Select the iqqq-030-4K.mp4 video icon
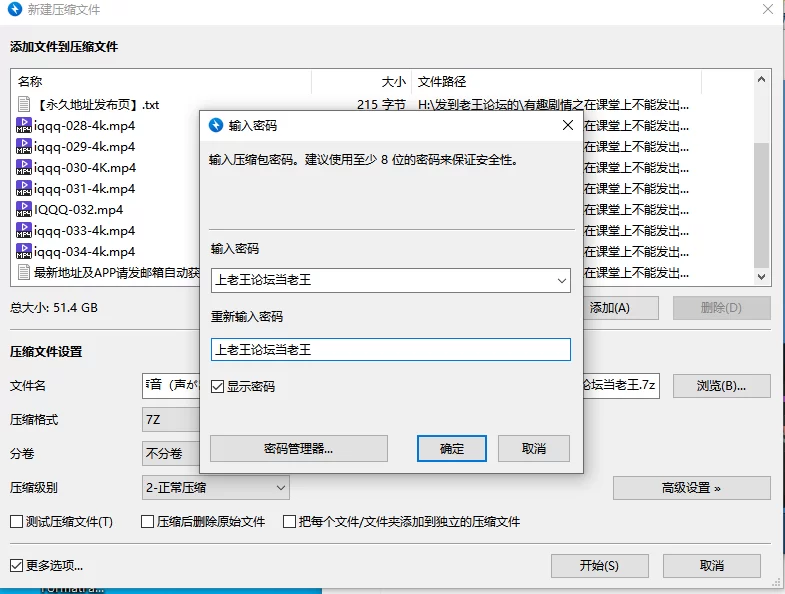Image resolution: width=785 pixels, height=594 pixels. 24,167
